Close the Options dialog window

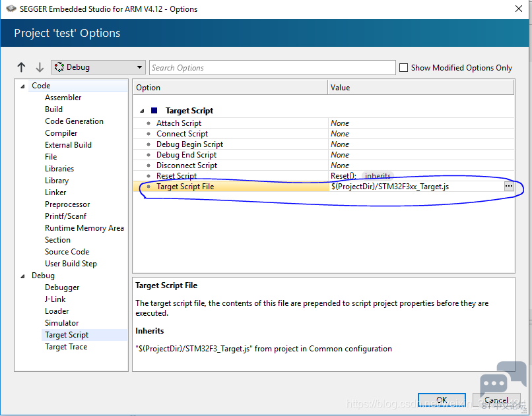[518, 9]
